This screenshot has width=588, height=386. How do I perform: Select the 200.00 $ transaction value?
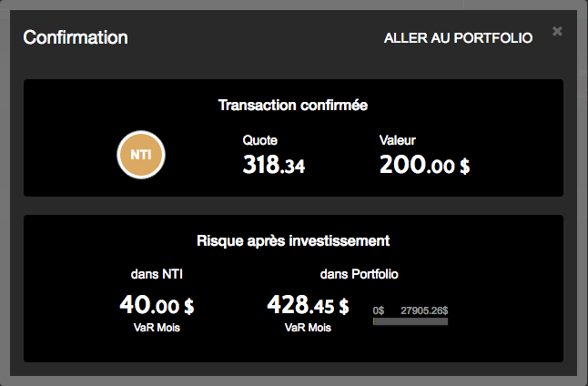tap(424, 166)
